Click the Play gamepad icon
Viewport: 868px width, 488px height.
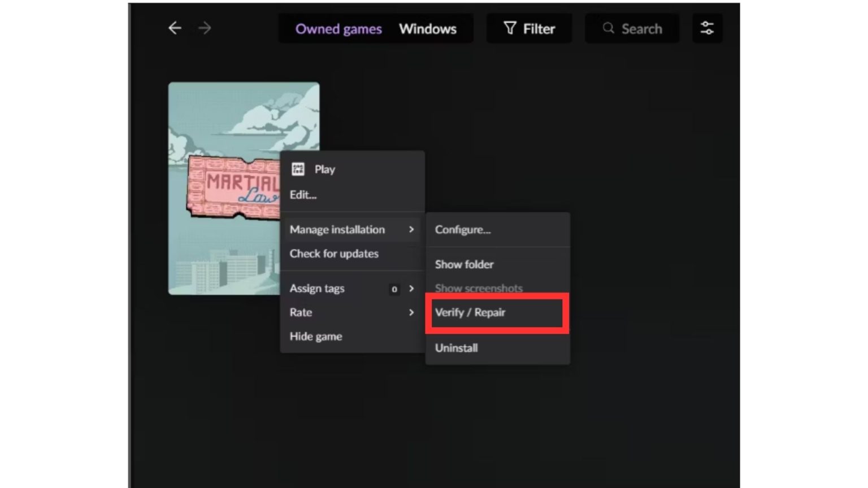click(x=297, y=169)
